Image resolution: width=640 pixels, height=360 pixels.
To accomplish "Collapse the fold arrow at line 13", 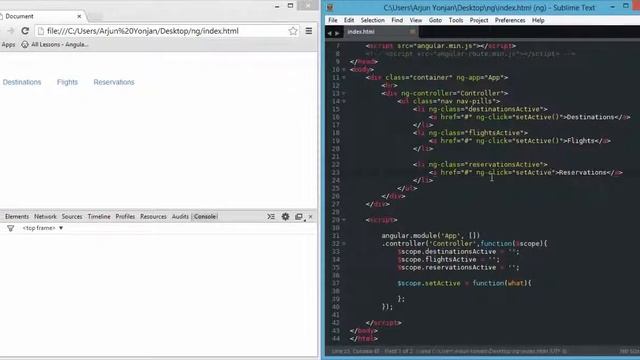I will [x=344, y=93].
